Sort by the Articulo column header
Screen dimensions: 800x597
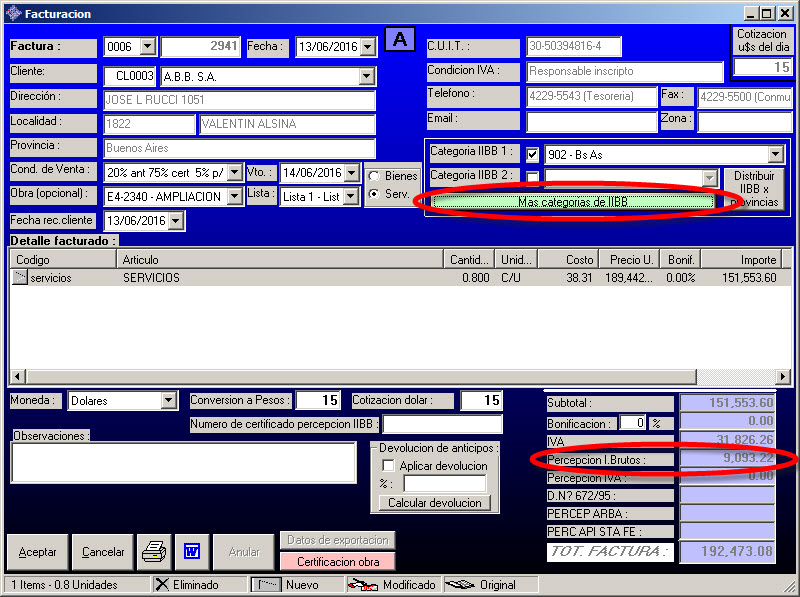point(280,260)
